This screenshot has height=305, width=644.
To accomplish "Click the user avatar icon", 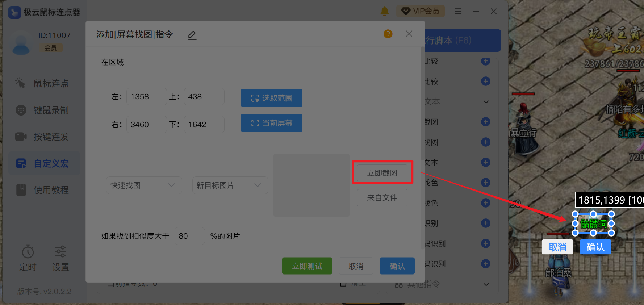I will pos(21,43).
